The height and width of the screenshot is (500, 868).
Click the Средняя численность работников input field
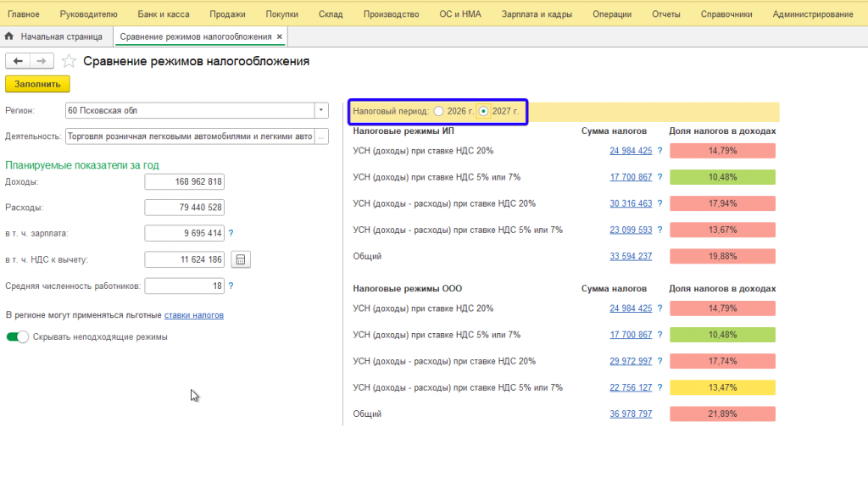[184, 286]
